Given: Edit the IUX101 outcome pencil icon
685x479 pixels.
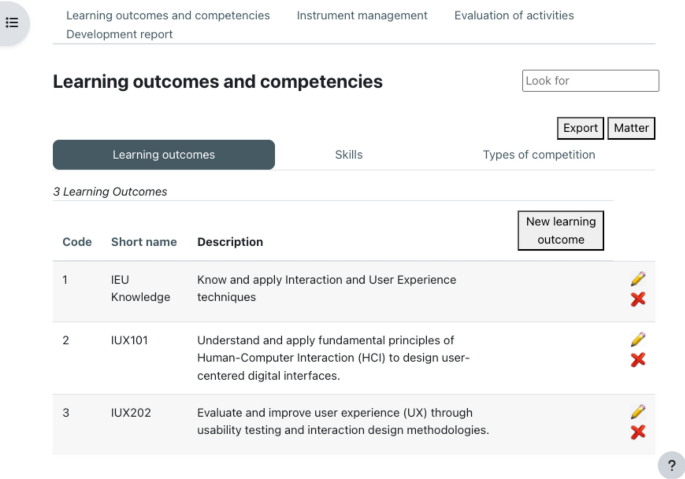Looking at the screenshot, I should [638, 340].
